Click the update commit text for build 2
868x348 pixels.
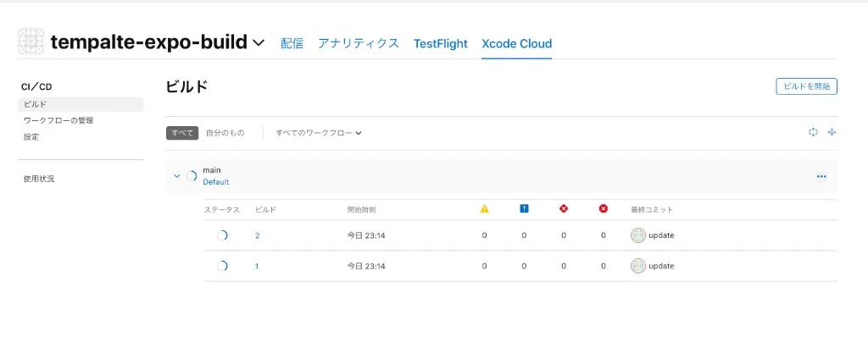661,235
